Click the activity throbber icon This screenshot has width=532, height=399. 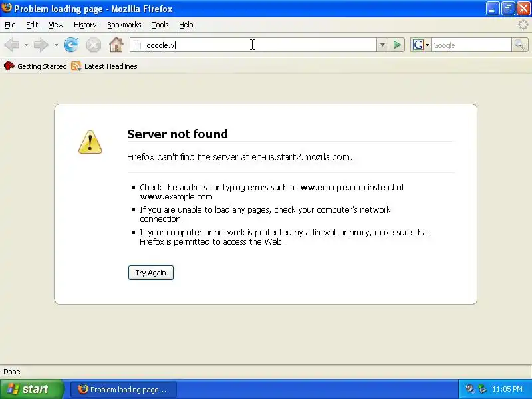coord(523,25)
